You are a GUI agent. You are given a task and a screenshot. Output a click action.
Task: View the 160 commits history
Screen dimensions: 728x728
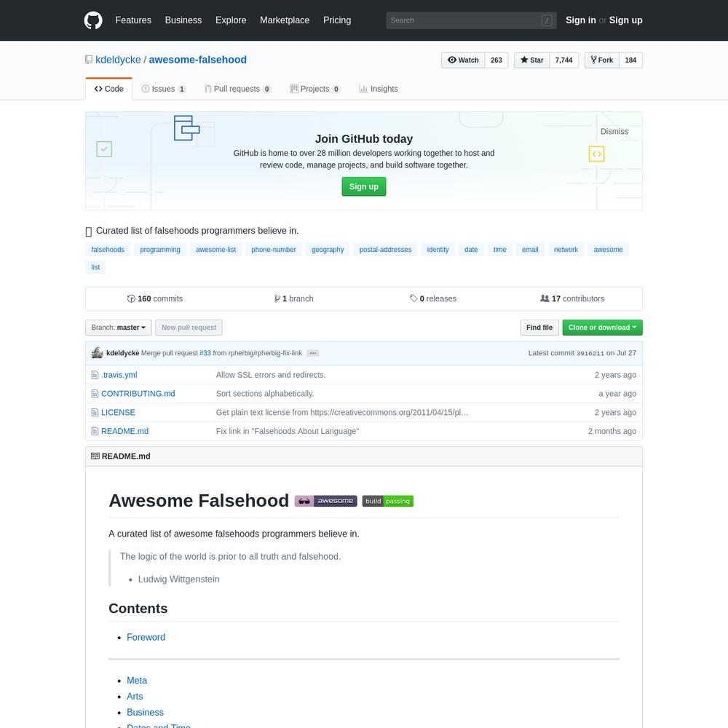point(155,298)
